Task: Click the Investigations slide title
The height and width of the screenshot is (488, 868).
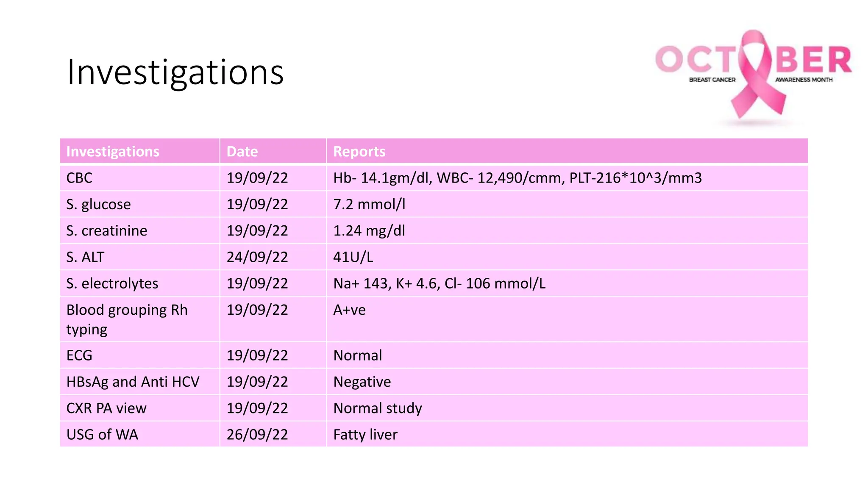Action: click(175, 72)
